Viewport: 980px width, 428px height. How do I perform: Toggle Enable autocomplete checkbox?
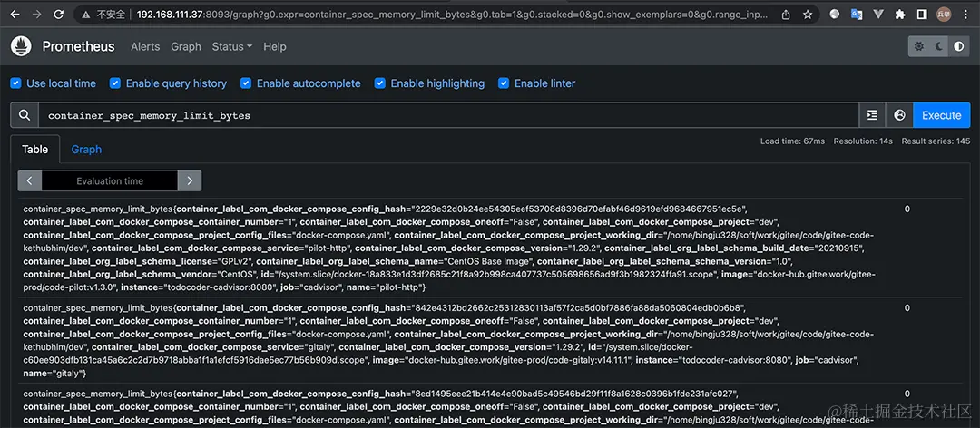point(246,83)
